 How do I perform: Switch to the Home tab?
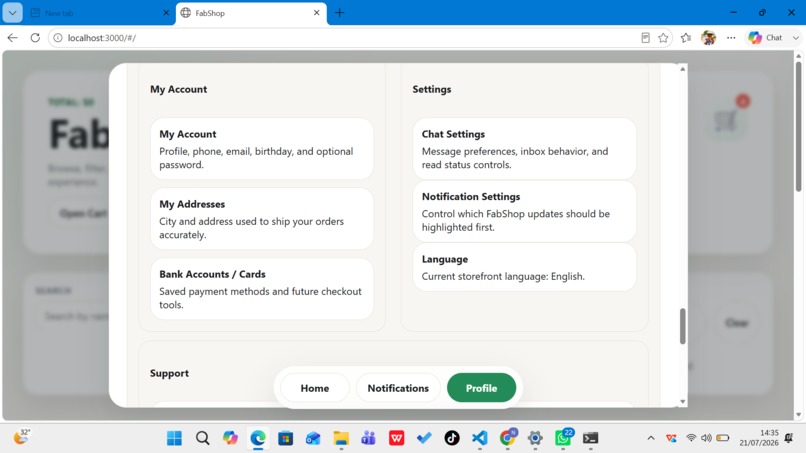coord(315,388)
